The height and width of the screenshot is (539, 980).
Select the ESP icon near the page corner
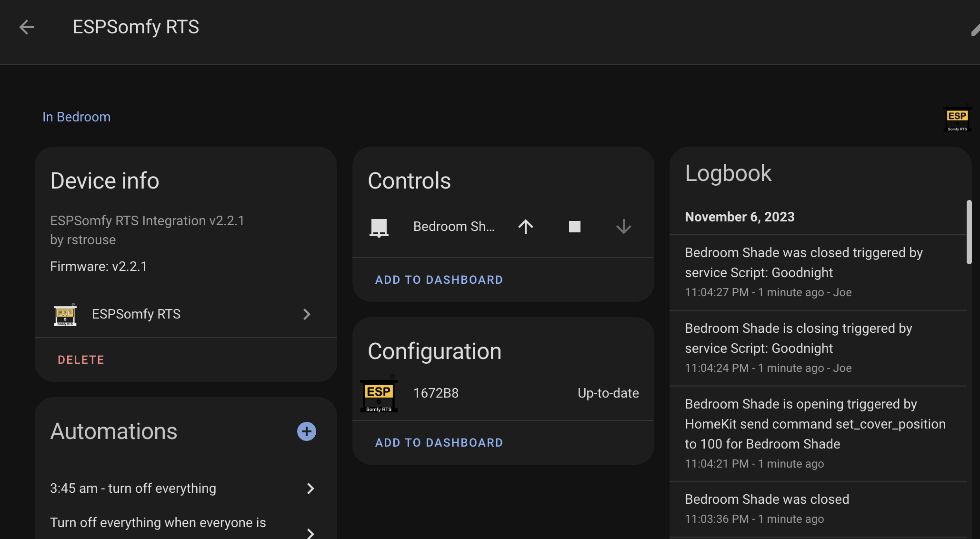click(x=957, y=119)
